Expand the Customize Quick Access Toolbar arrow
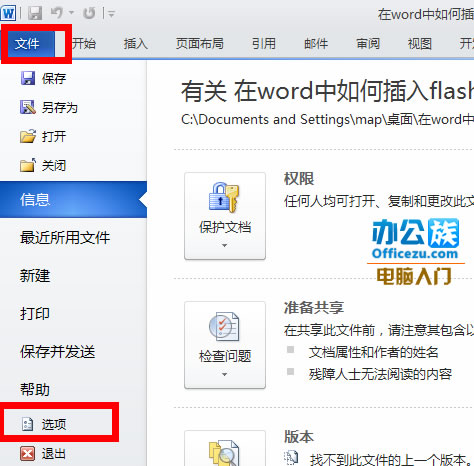474x466 pixels. coord(111,14)
